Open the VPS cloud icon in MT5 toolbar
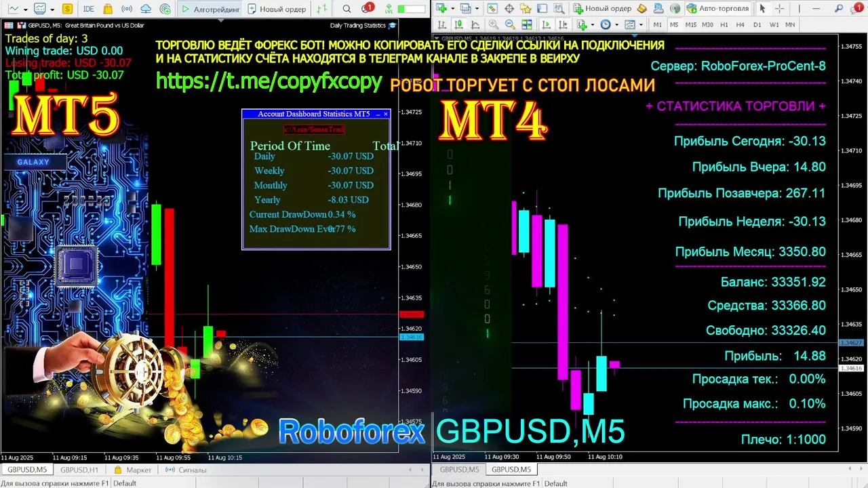This screenshot has height=488, width=868. coord(146,9)
